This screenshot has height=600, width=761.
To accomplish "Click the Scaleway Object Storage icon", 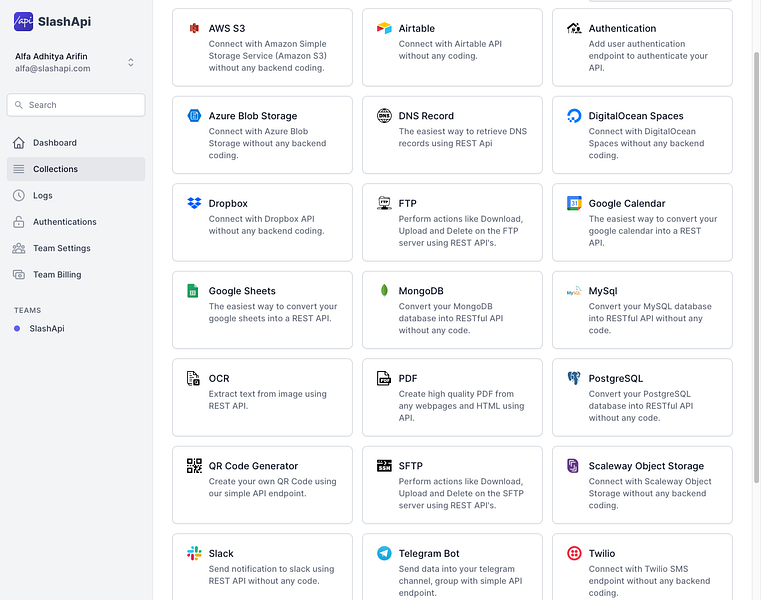I will (x=573, y=466).
